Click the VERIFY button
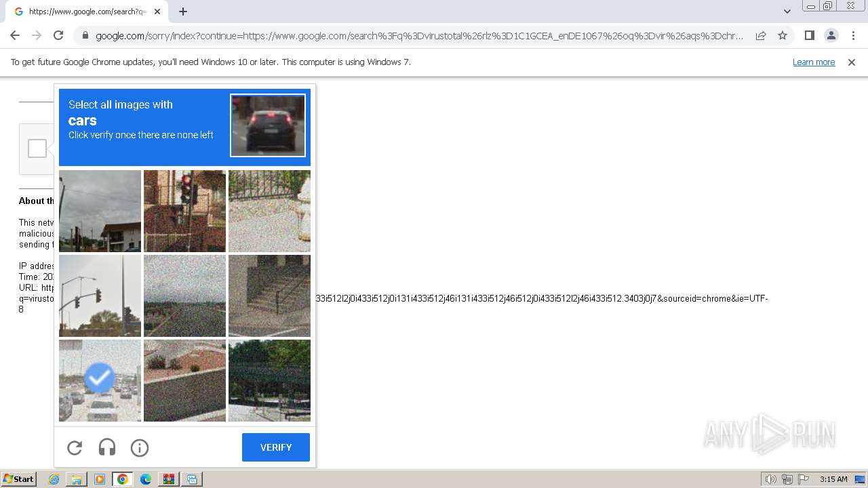The image size is (868, 488). pyautogui.click(x=276, y=447)
